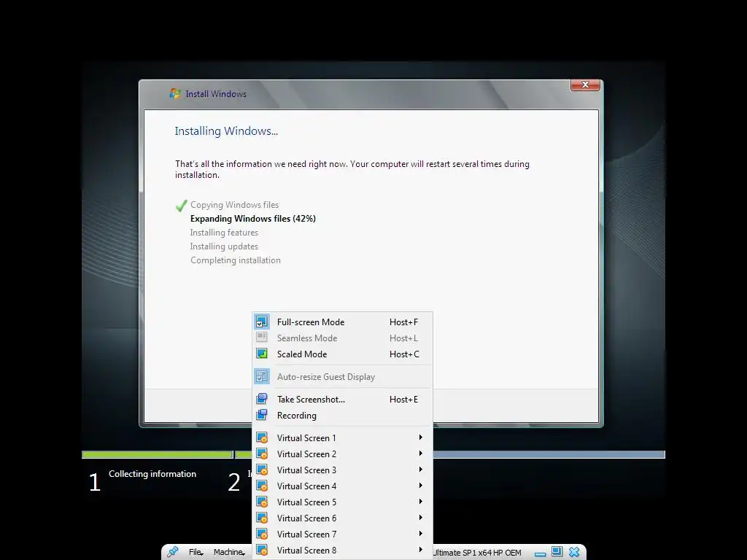
Task: Click the Recording icon
Action: pos(262,415)
